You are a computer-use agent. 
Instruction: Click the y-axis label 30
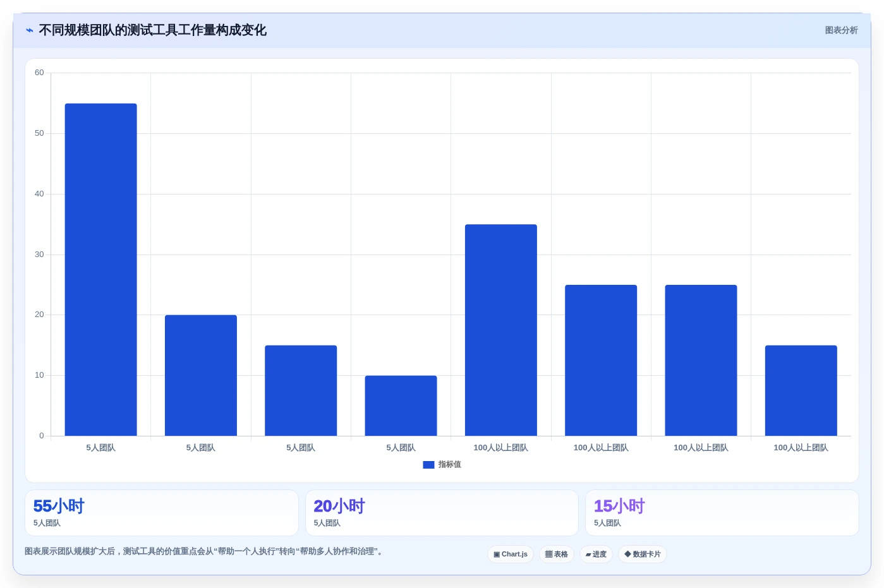coord(39,255)
